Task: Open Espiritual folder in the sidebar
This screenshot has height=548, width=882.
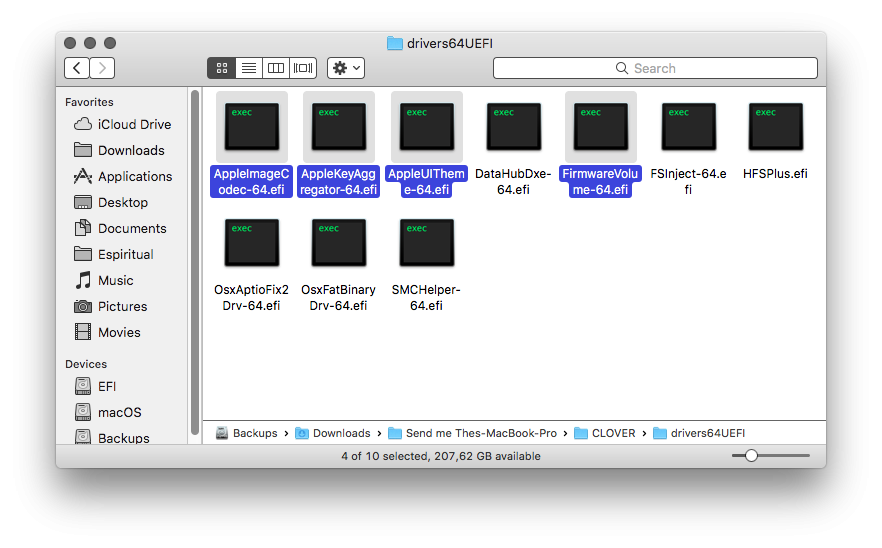Action: 114,254
